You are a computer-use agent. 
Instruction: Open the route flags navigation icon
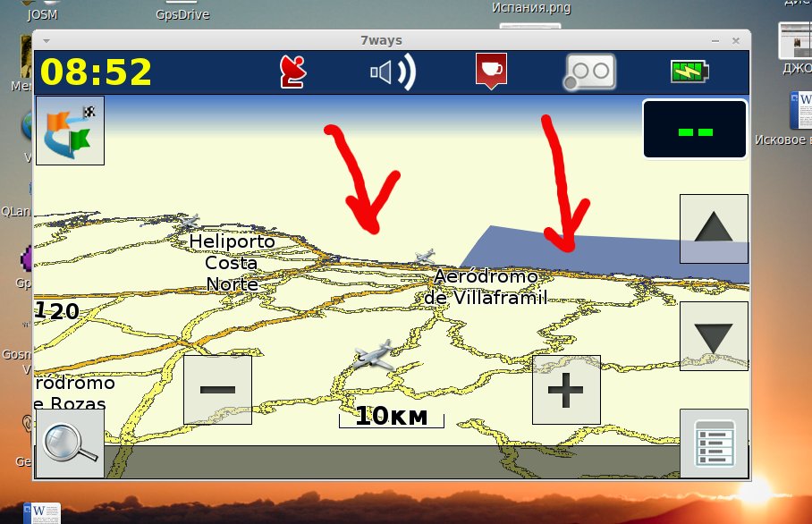tap(70, 131)
